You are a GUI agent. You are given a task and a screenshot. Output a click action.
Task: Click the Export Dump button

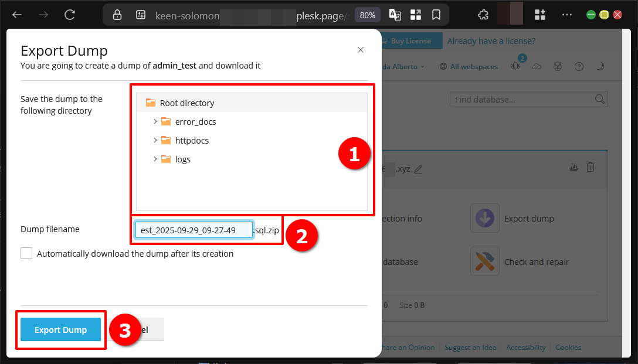click(x=60, y=329)
